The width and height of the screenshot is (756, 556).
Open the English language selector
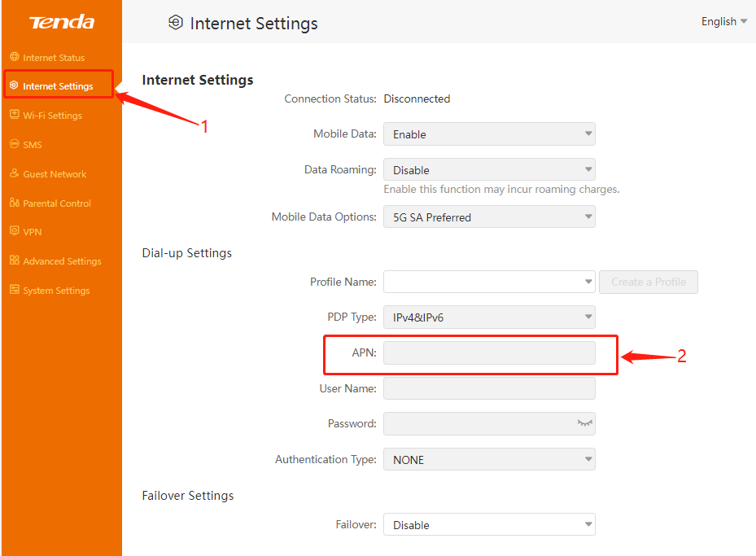point(723,22)
